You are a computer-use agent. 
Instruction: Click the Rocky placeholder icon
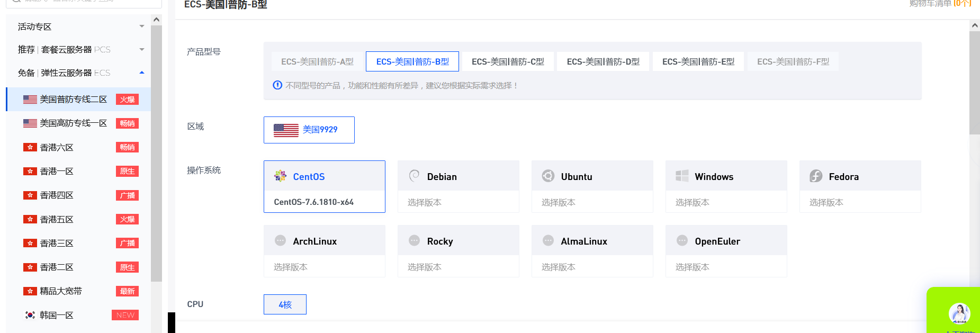(x=414, y=240)
